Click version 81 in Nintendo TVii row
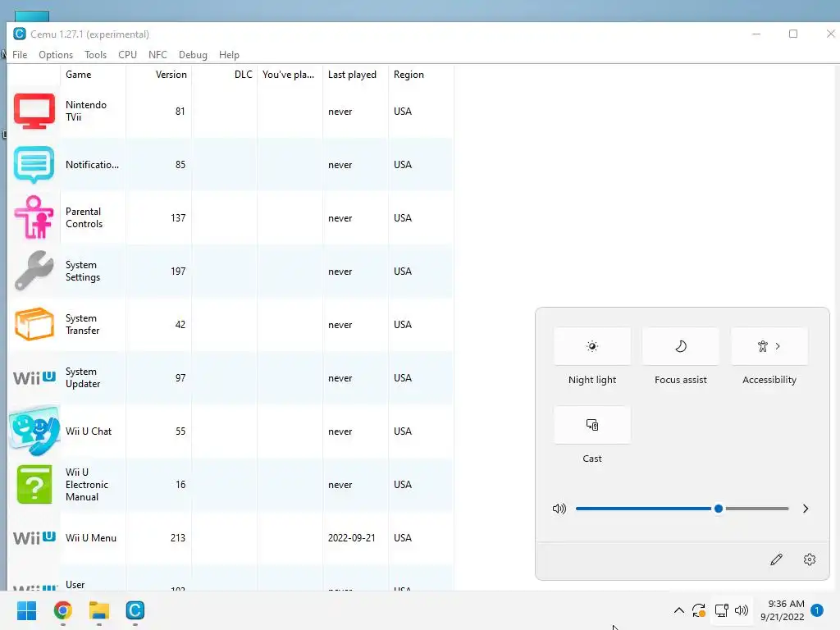The width and height of the screenshot is (840, 630). click(180, 112)
